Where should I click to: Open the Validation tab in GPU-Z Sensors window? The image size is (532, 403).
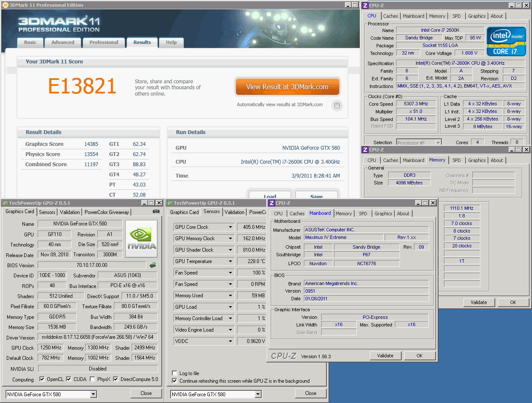coord(234,212)
